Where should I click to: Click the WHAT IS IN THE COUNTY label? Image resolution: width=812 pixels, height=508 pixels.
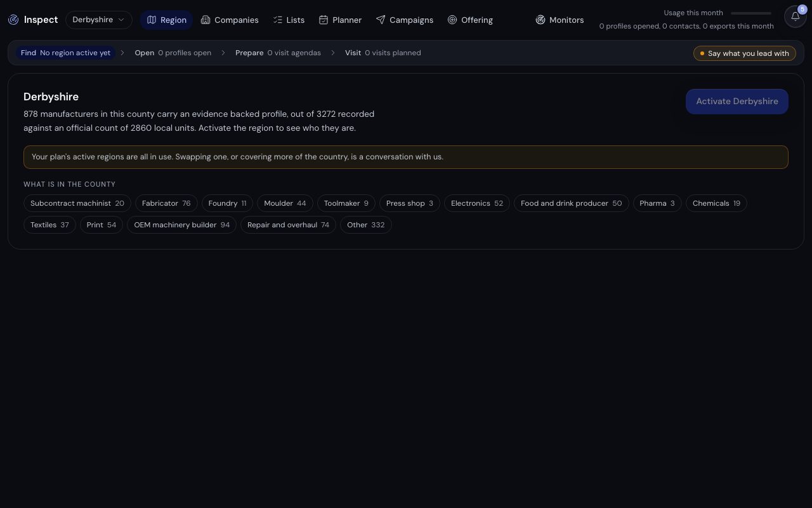coord(70,184)
